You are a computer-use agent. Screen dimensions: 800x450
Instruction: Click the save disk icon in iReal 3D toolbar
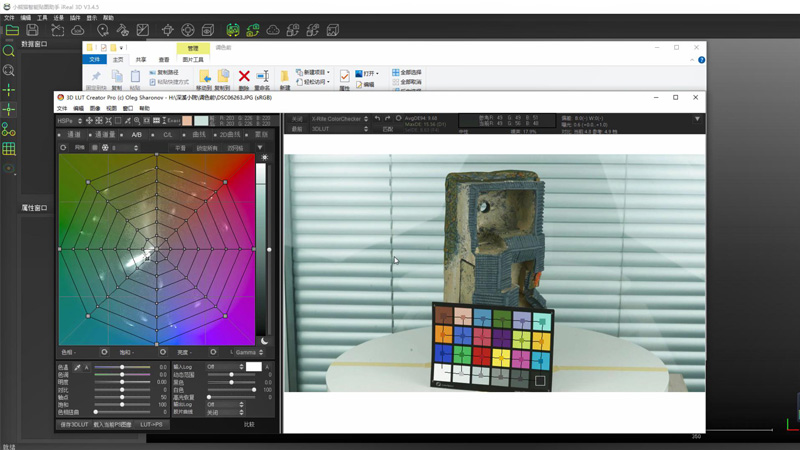tap(33, 31)
